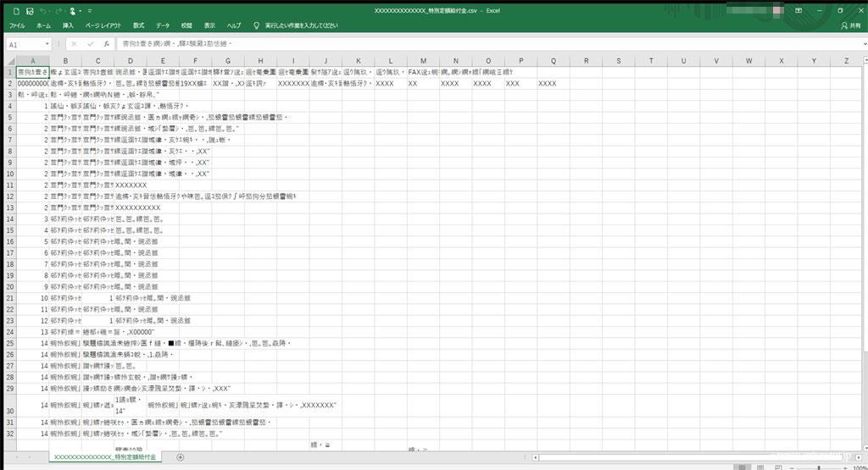
Task: Switch to page layout view icon
Action: pyautogui.click(x=760, y=467)
